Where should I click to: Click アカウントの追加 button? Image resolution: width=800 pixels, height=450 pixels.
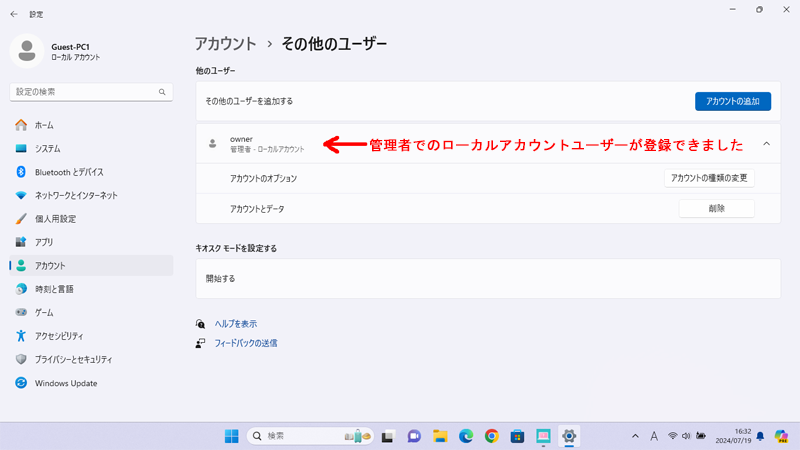[x=732, y=101]
